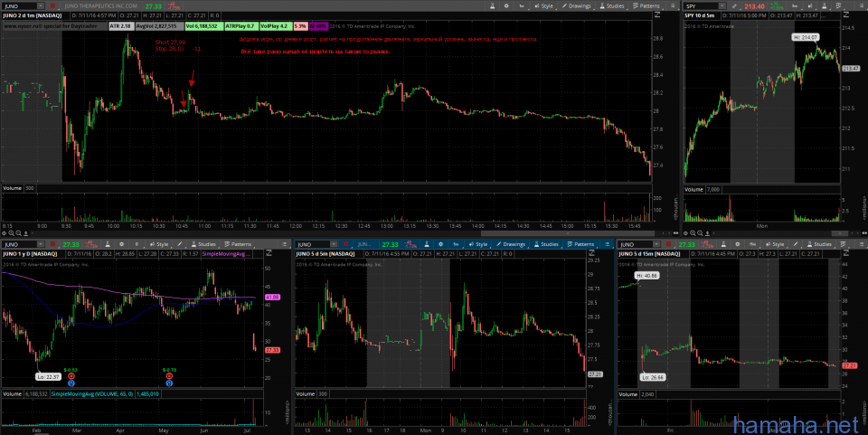
Task: Click the flask icon in JUNO 15m chart toolbar
Action: (723, 244)
